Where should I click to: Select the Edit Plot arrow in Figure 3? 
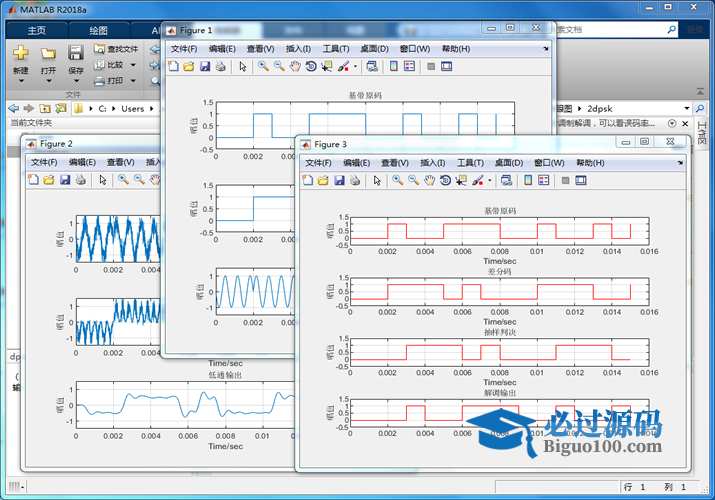tap(377, 180)
